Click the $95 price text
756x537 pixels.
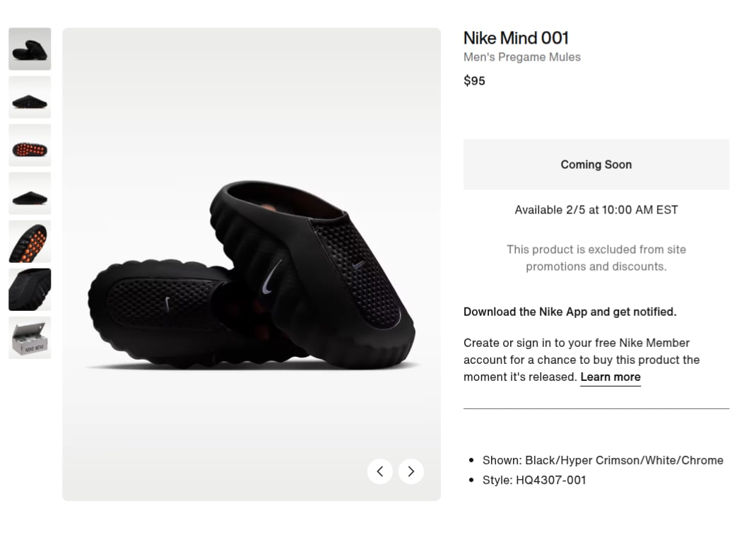tap(474, 81)
